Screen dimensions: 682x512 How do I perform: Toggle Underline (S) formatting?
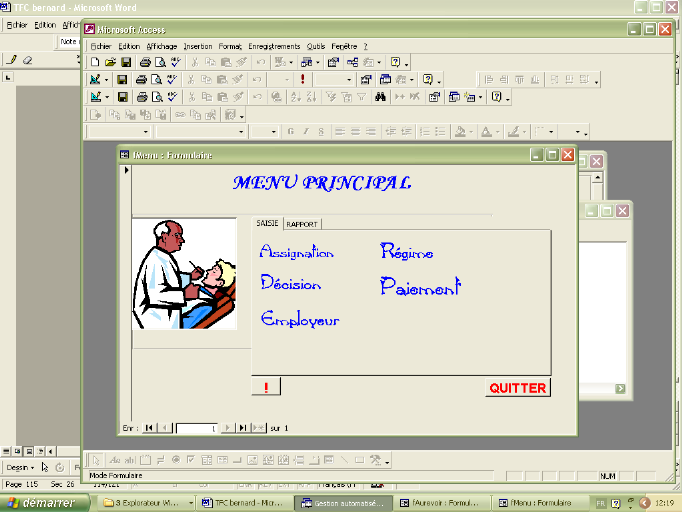[x=321, y=132]
